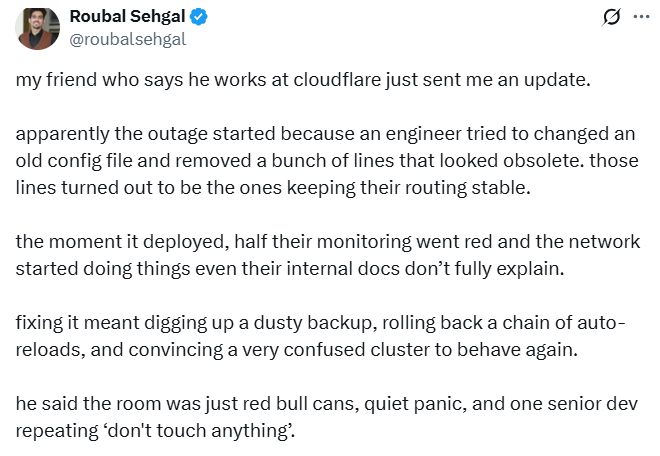Click the line starting 'started doing things'

290,269
